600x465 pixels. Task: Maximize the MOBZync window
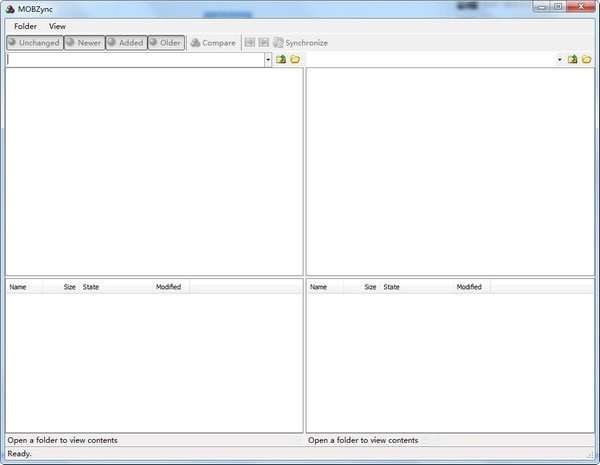(558, 7)
